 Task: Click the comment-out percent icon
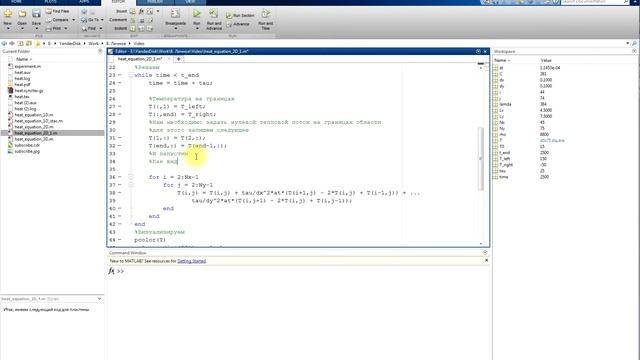[x=133, y=20]
